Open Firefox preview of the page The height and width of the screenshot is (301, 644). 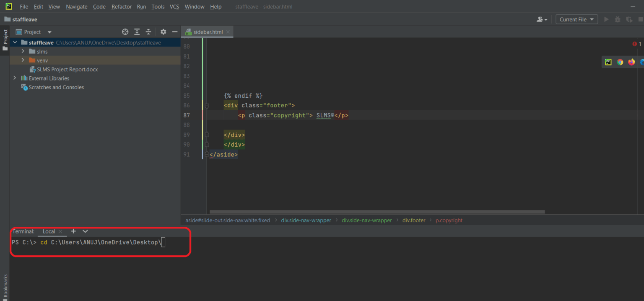click(631, 62)
